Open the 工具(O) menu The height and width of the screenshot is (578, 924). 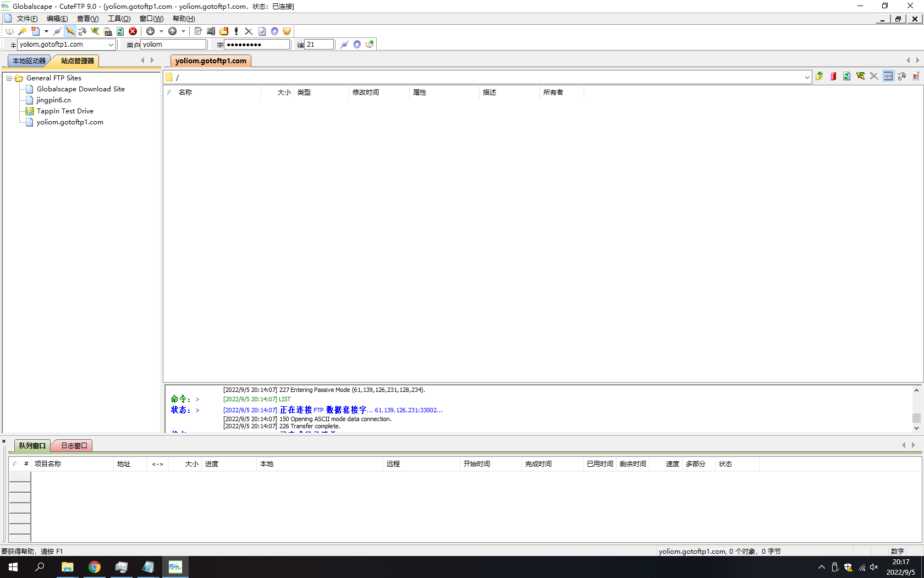click(119, 19)
